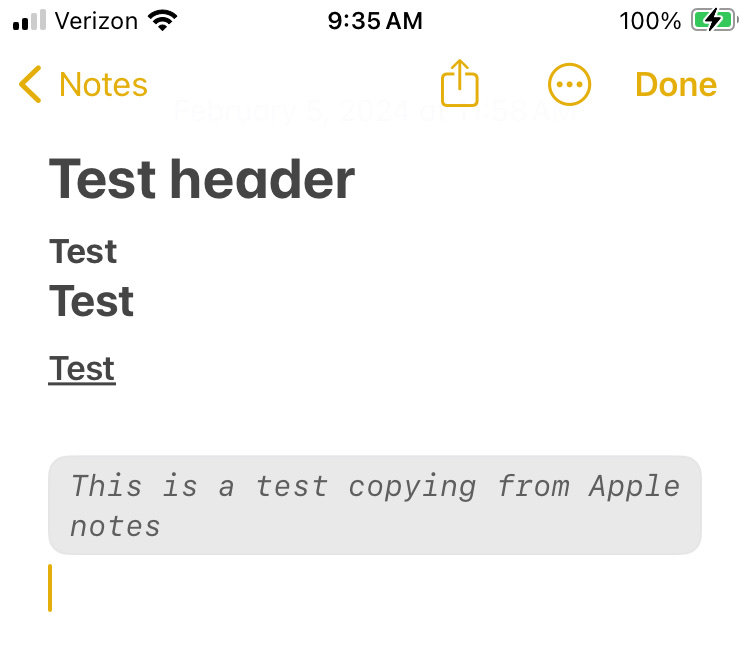The image size is (750, 648).
Task: Click the word notes on block's second line
Action: tap(115, 526)
